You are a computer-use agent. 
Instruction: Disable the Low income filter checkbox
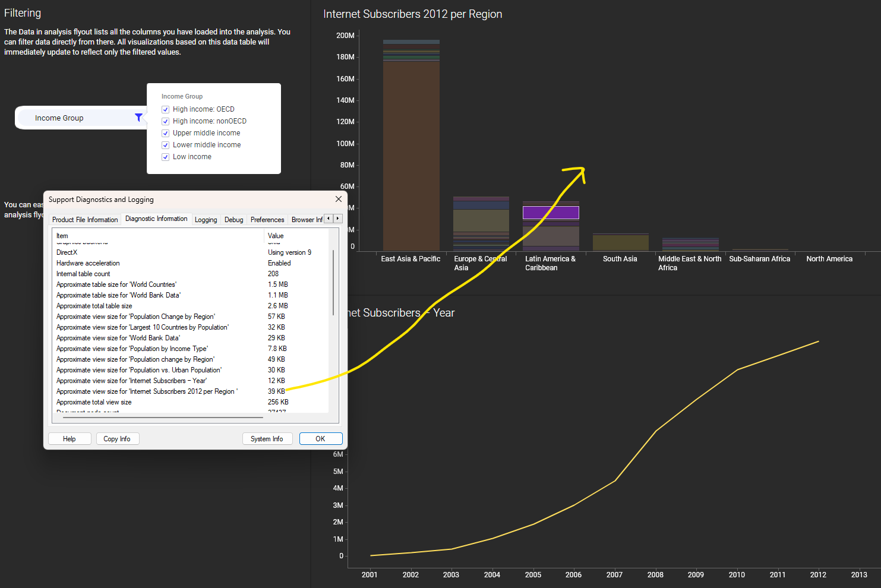click(x=166, y=157)
